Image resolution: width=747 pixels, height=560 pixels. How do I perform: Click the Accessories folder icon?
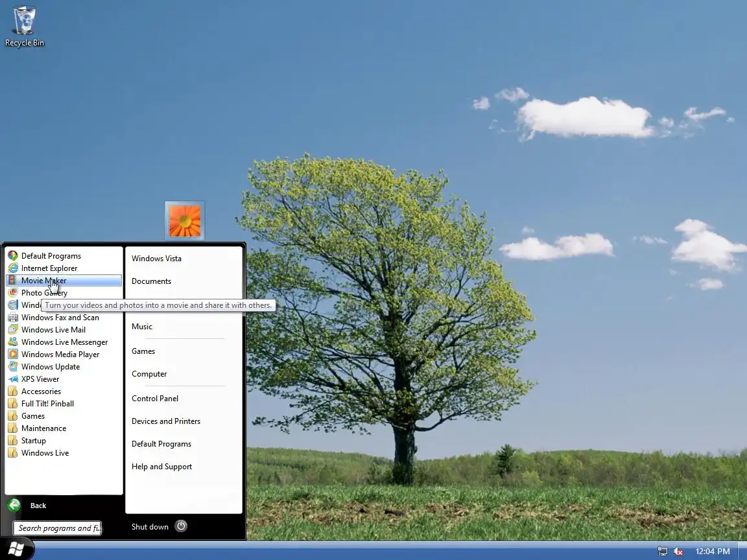13,391
